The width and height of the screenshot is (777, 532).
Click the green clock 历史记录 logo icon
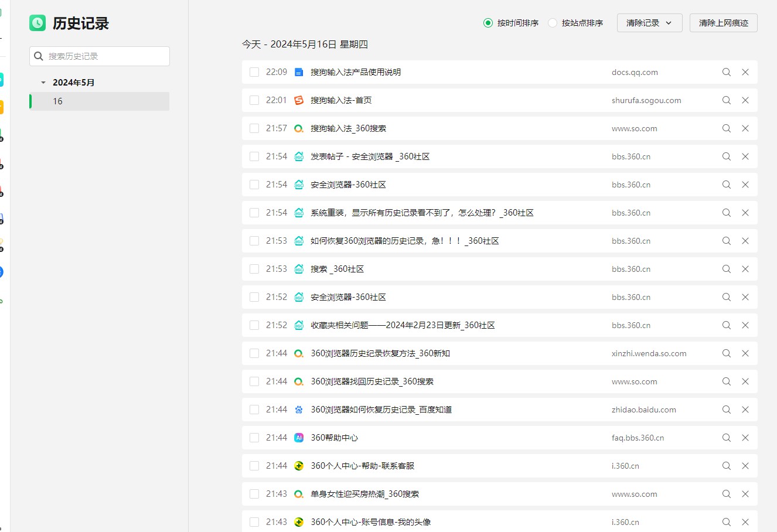38,23
